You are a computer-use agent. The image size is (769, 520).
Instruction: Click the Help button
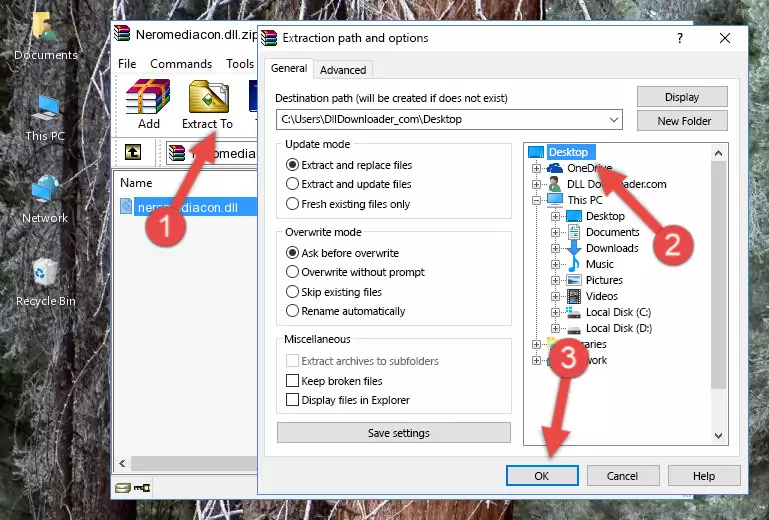tap(704, 475)
